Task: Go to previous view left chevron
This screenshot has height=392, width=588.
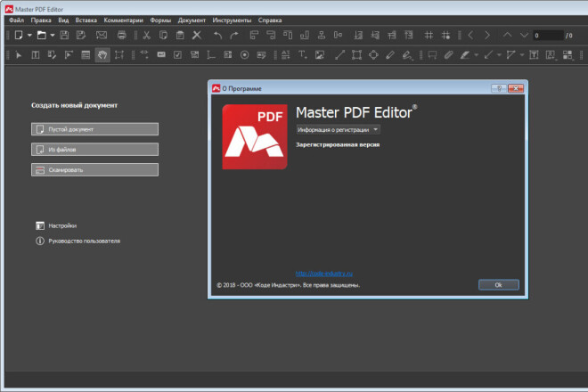Action: coord(470,36)
